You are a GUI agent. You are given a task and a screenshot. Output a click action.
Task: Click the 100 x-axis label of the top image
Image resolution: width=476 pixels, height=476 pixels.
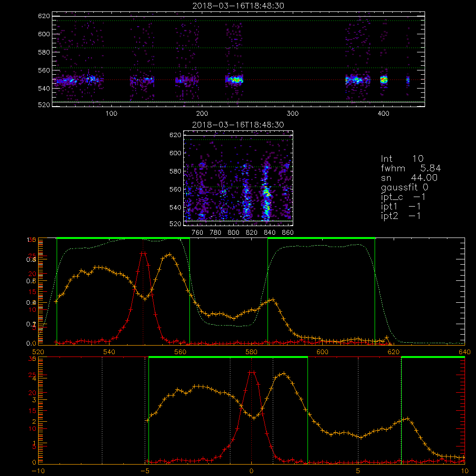tap(111, 113)
